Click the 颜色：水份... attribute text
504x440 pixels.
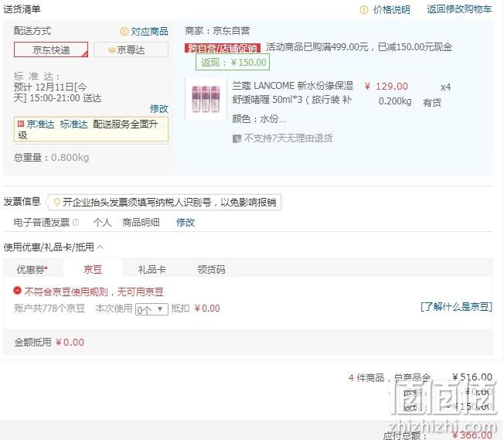click(259, 119)
